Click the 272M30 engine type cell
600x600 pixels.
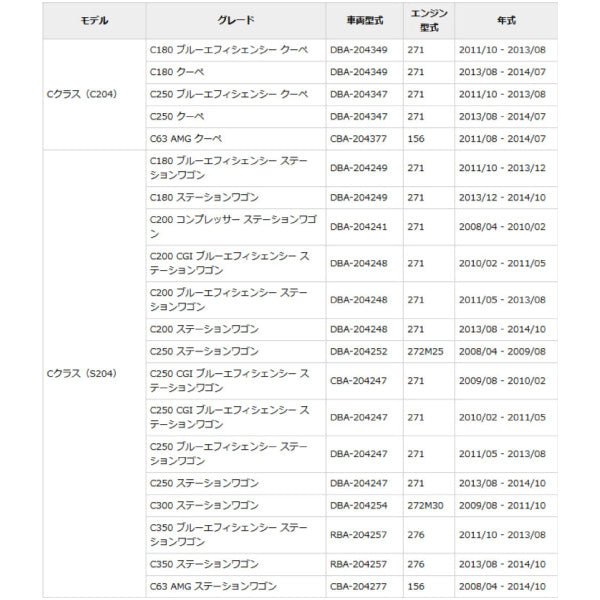(x=427, y=505)
